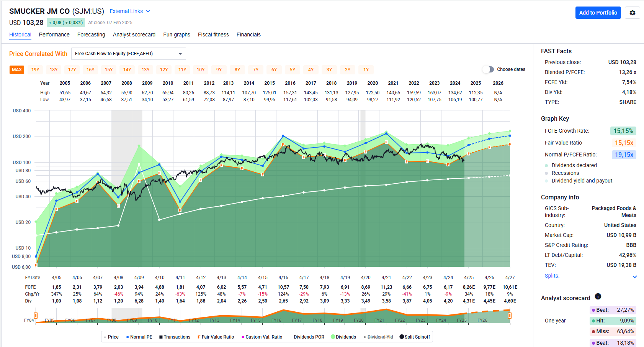Click the Dividends legend green circle
Screen dimensions: 644x347
(x=333, y=337)
